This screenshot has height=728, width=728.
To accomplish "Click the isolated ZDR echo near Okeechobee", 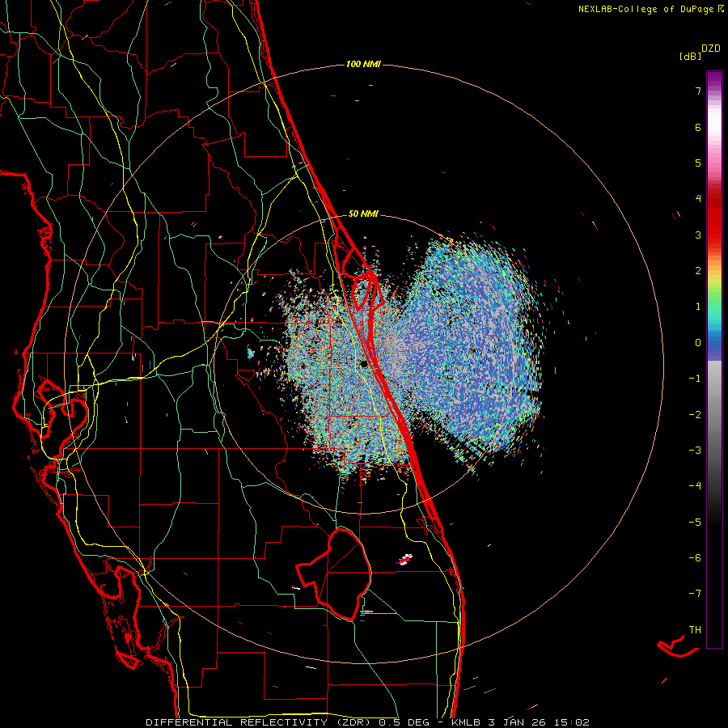I will tap(405, 560).
